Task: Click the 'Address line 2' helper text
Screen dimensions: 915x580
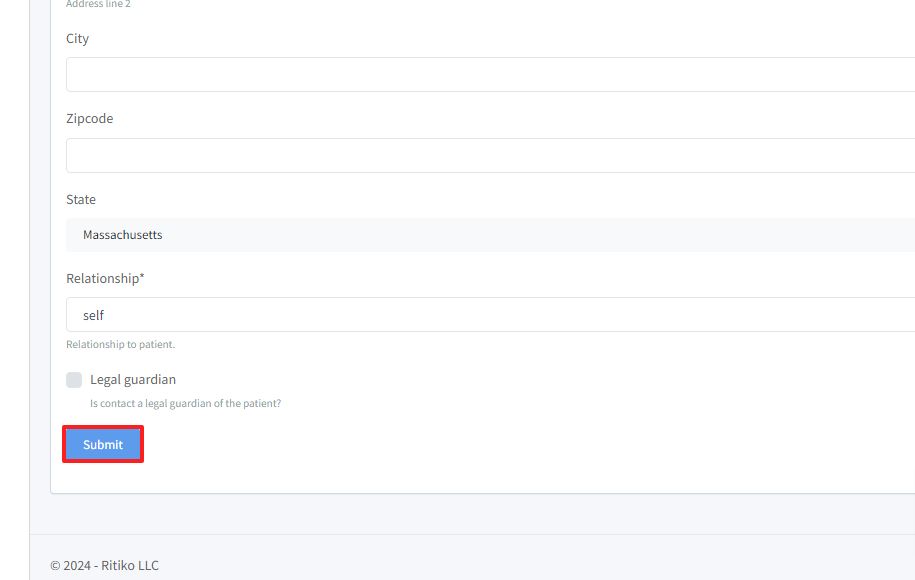Action: (x=98, y=4)
